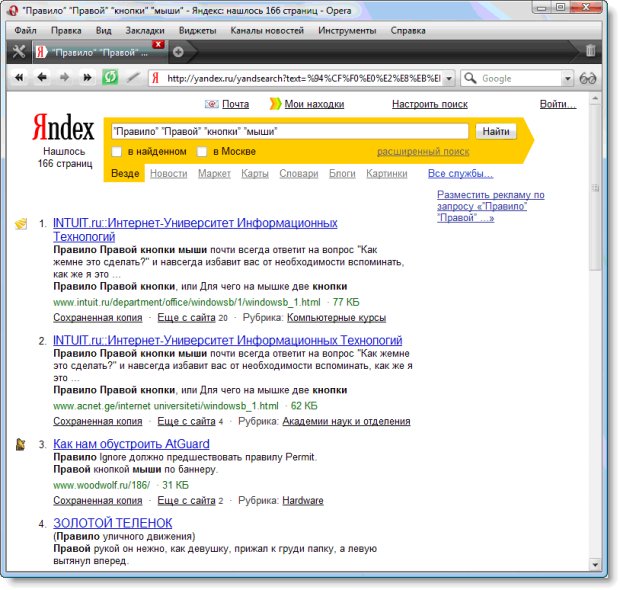Open the Opera panels wrench icon
Viewport: 620px width, 590px height.
click(19, 51)
